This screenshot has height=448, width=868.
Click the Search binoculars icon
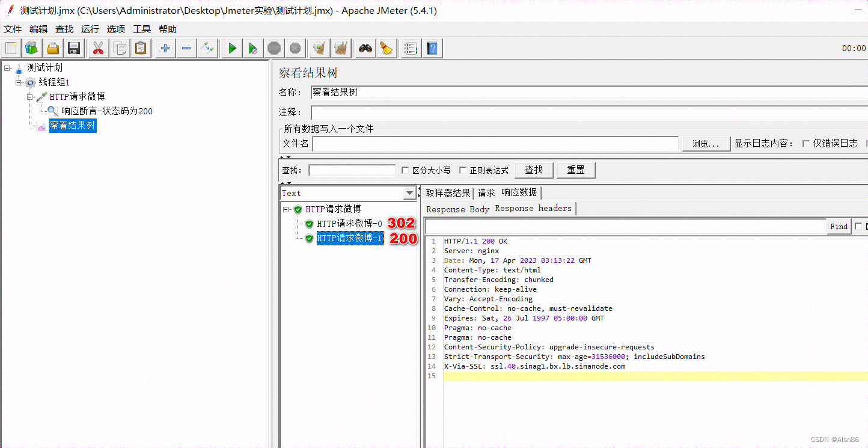pos(365,49)
